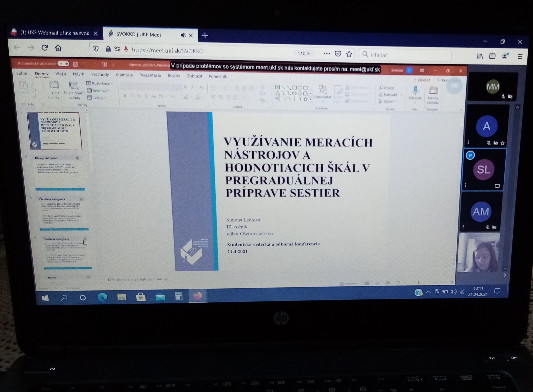Click the Resetovať button
The width and height of the screenshot is (533, 392).
(98, 91)
